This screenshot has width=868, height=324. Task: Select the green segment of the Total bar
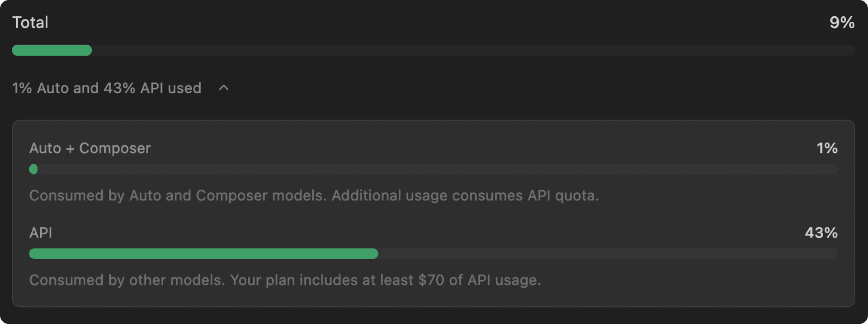point(52,50)
